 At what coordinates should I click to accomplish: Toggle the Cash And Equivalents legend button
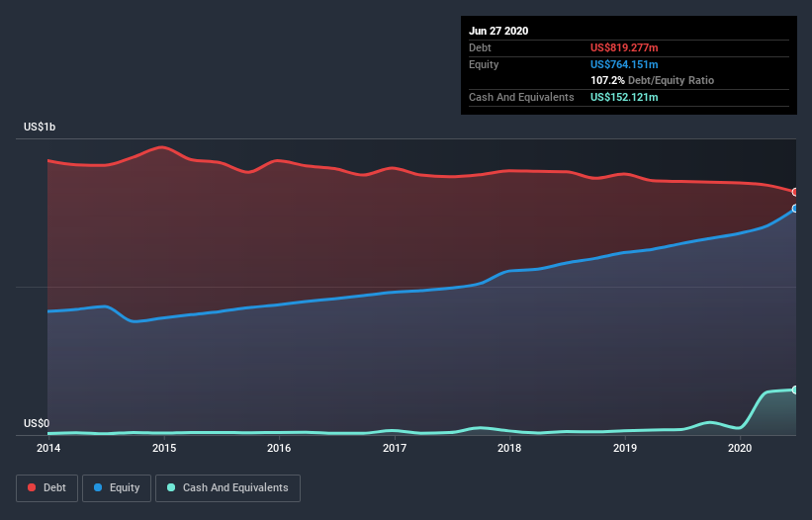click(x=227, y=488)
